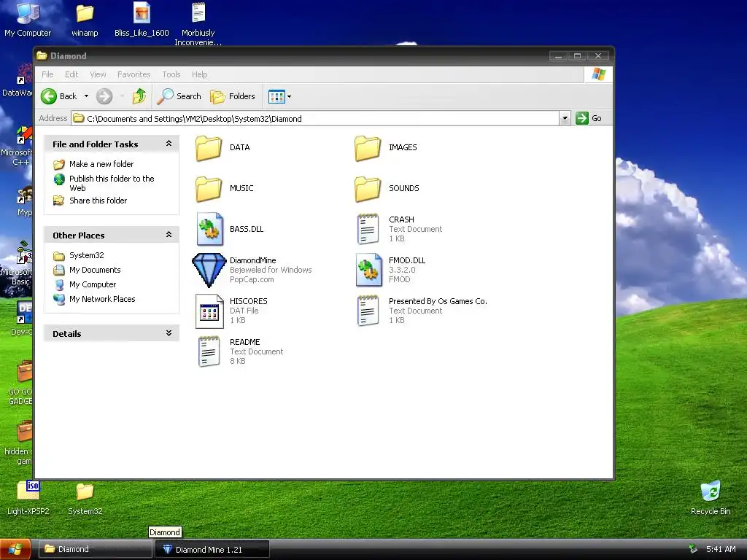Open the Tools menu
Screen dimensions: 747x560
[171, 74]
